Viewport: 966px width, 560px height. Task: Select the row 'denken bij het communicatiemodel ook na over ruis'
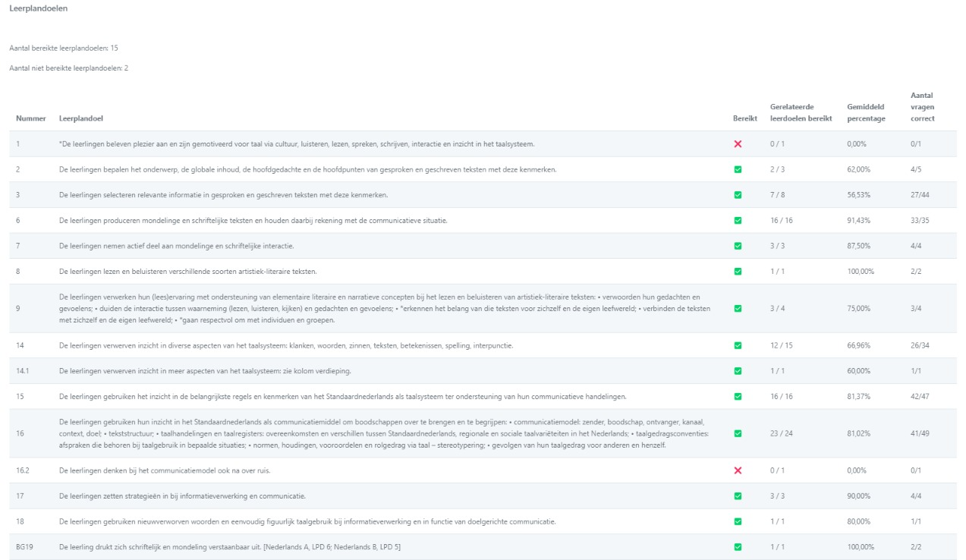point(165,470)
